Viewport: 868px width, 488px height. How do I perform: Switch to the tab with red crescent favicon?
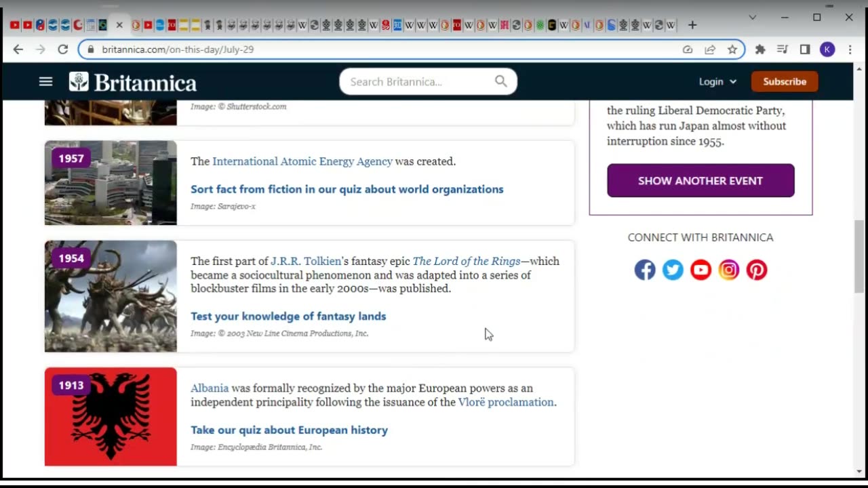coord(77,25)
